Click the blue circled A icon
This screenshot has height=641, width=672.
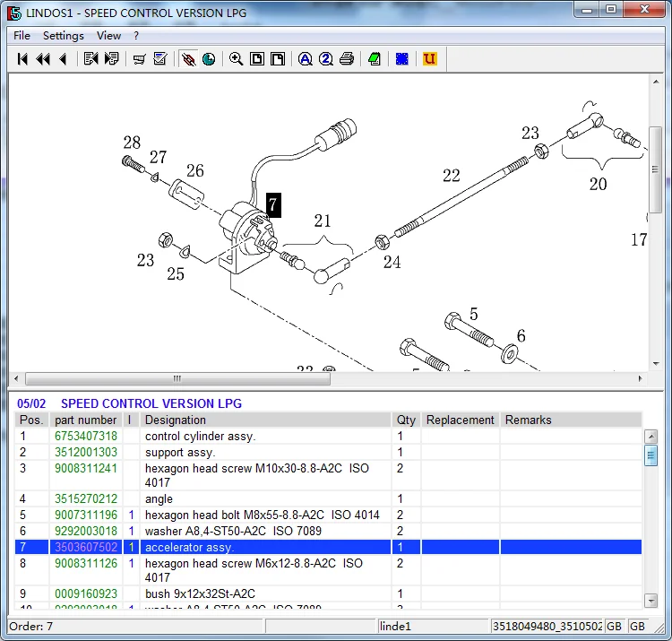[305, 59]
